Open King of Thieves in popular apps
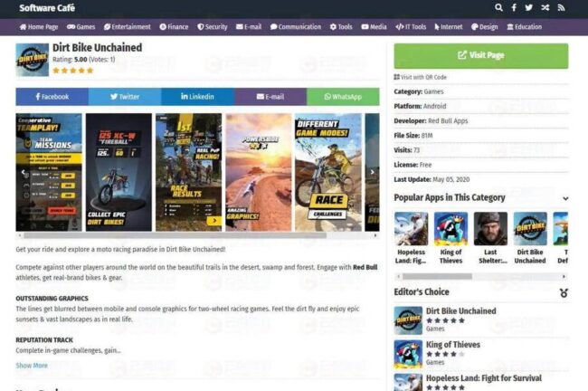588x391 pixels. pyautogui.click(x=450, y=238)
